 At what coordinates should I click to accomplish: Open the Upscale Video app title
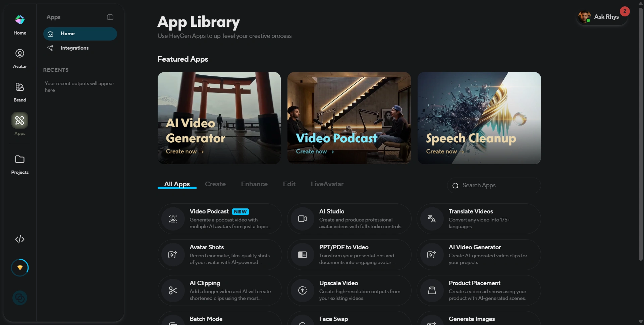[x=338, y=283]
